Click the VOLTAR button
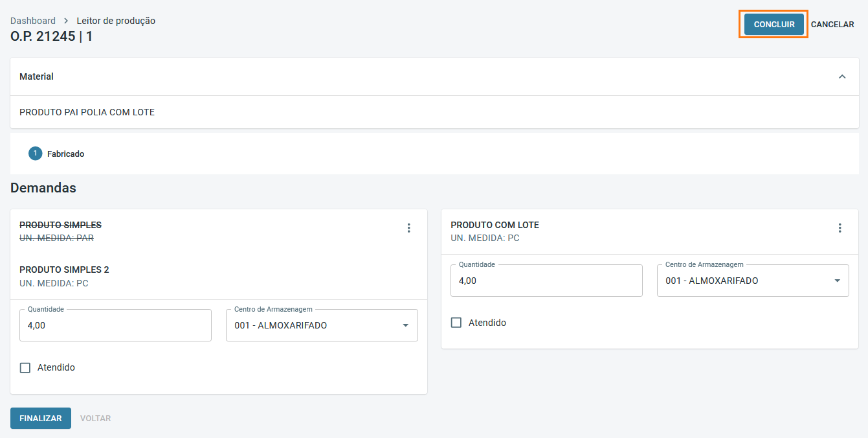 (x=95, y=419)
